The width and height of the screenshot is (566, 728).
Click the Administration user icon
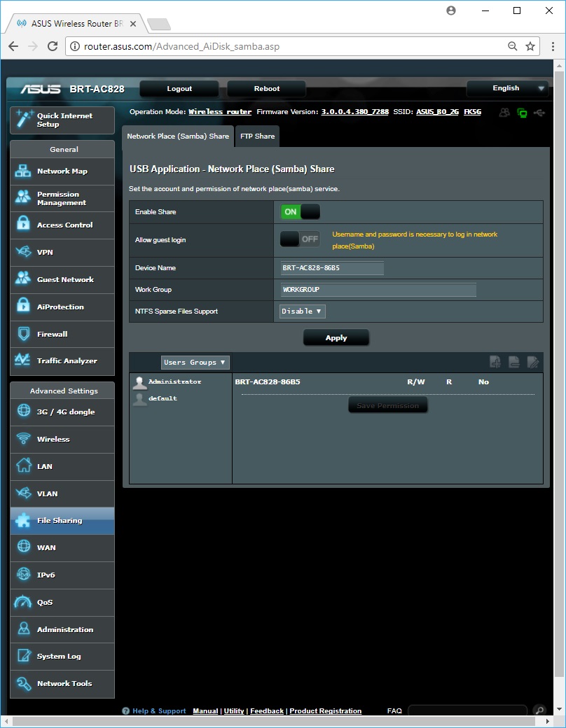23,629
